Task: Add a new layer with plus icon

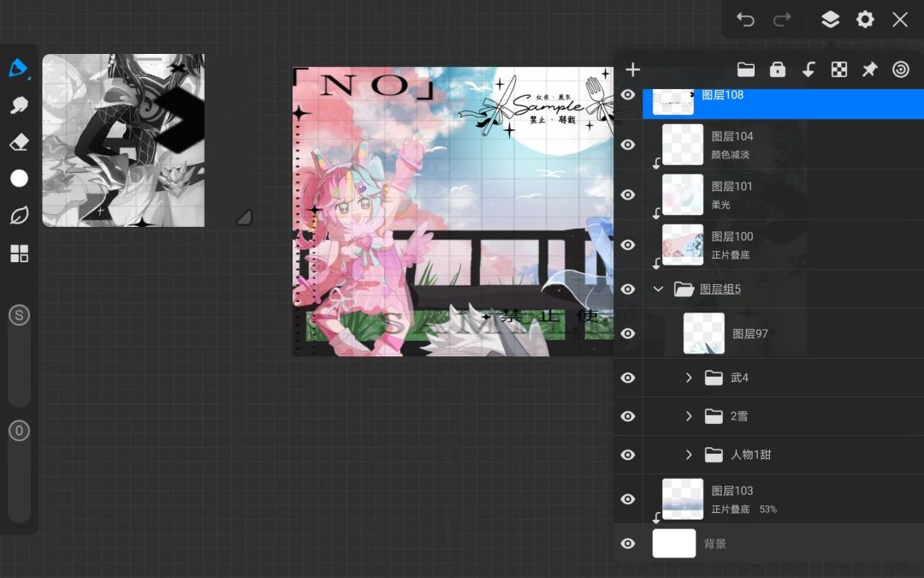Action: click(x=633, y=69)
